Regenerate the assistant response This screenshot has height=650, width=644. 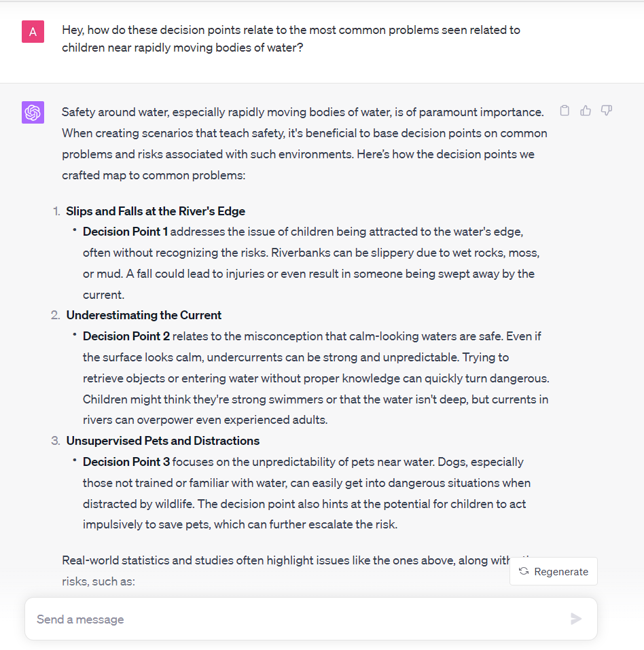click(x=554, y=571)
